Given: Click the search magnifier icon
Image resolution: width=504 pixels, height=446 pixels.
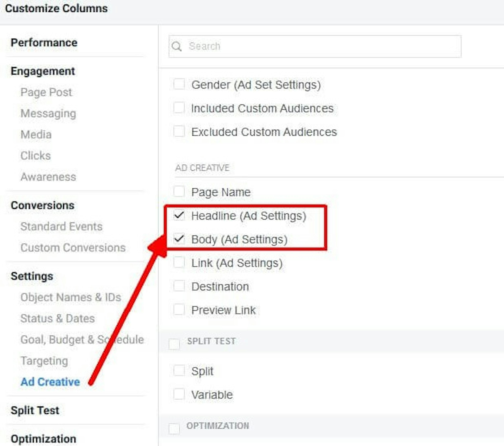Looking at the screenshot, I should pos(177,46).
